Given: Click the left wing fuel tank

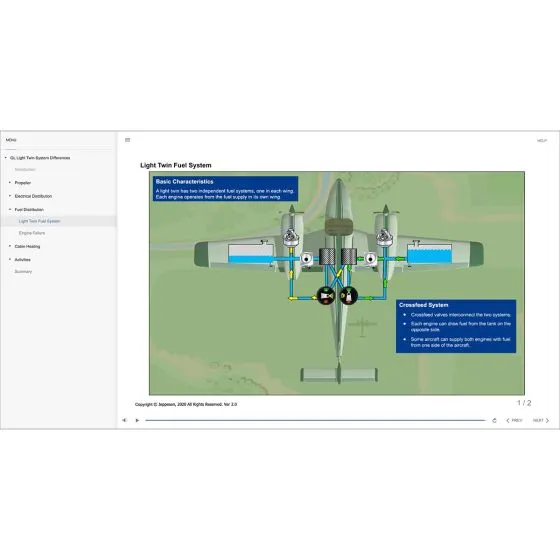Looking at the screenshot, I should 251,254.
